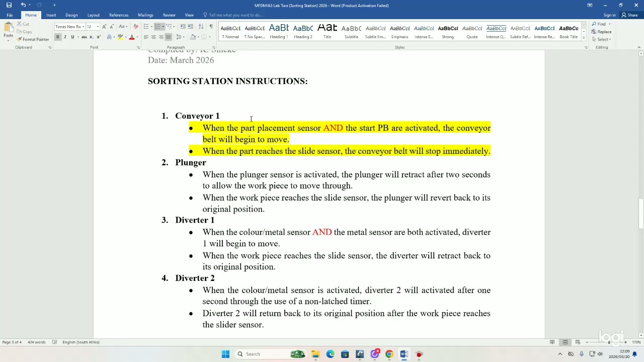644x362 pixels.
Task: Activate the Format Painter tool
Action: [33, 39]
